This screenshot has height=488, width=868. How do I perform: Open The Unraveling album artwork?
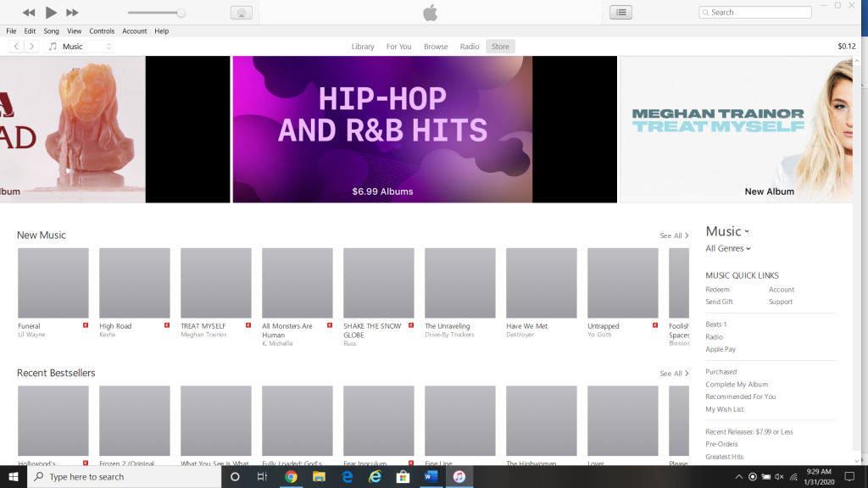460,283
